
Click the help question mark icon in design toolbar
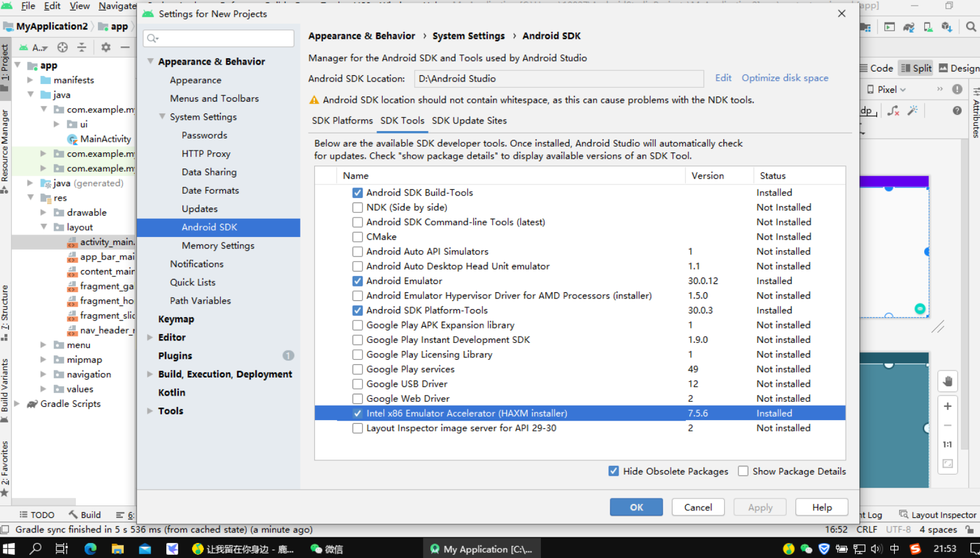957,110
